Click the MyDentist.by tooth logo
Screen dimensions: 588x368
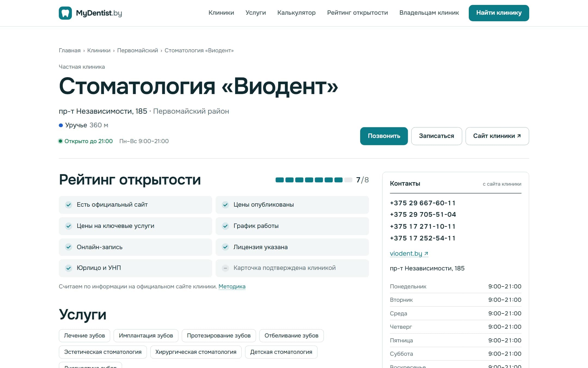[65, 13]
